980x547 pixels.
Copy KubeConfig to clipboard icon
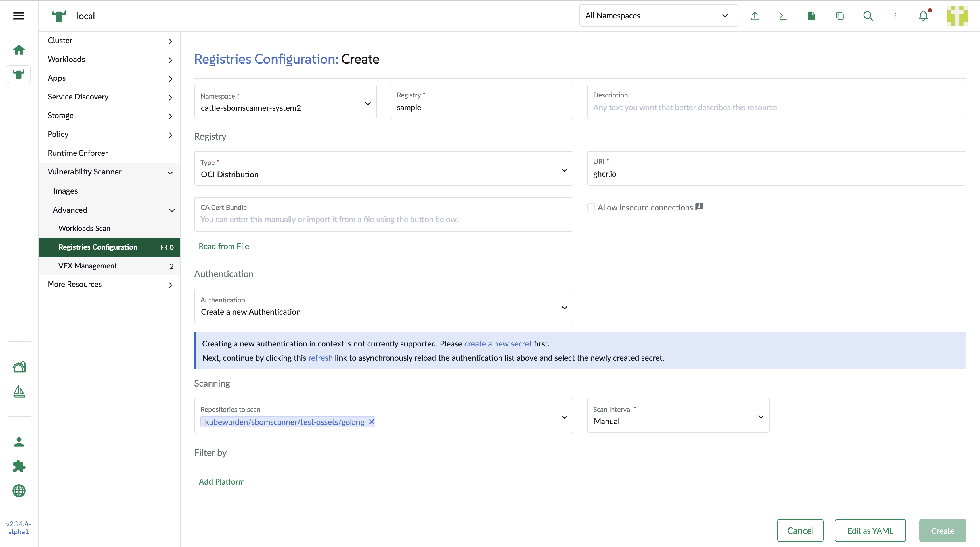tap(840, 16)
